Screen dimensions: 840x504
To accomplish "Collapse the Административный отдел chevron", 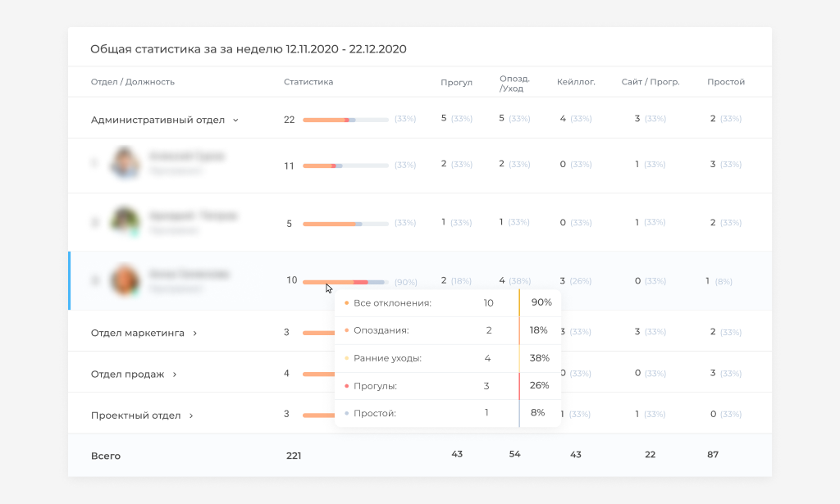I will 235,120.
